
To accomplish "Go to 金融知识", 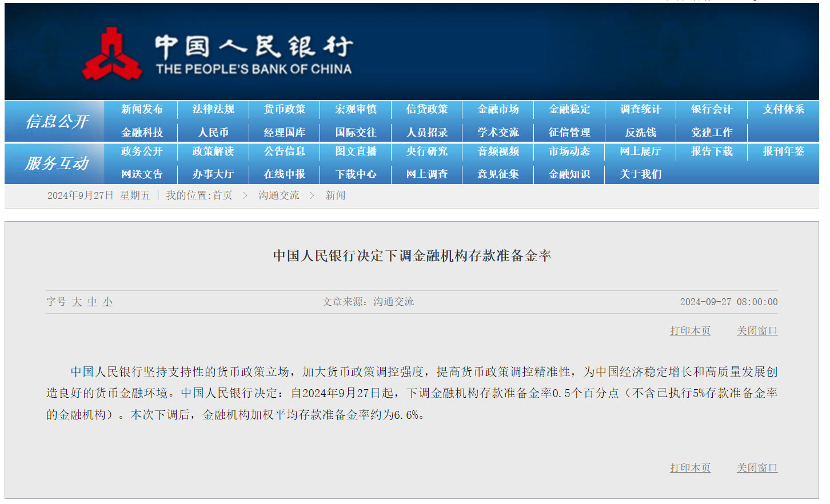I will (569, 174).
